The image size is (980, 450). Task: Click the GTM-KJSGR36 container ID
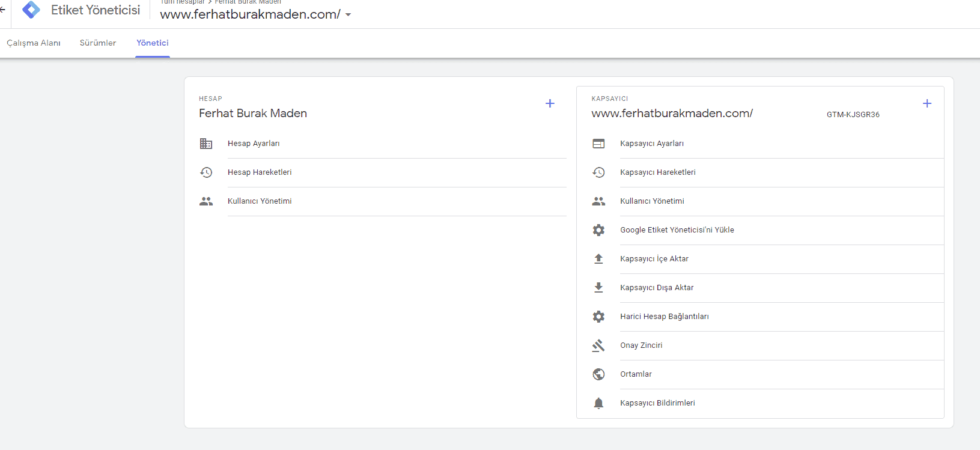pyautogui.click(x=853, y=115)
